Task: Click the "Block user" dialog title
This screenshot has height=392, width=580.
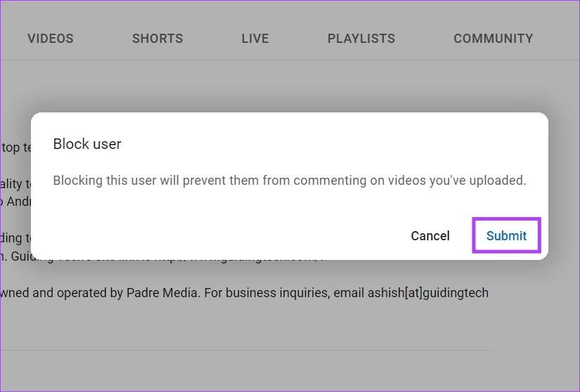Action: coord(87,144)
